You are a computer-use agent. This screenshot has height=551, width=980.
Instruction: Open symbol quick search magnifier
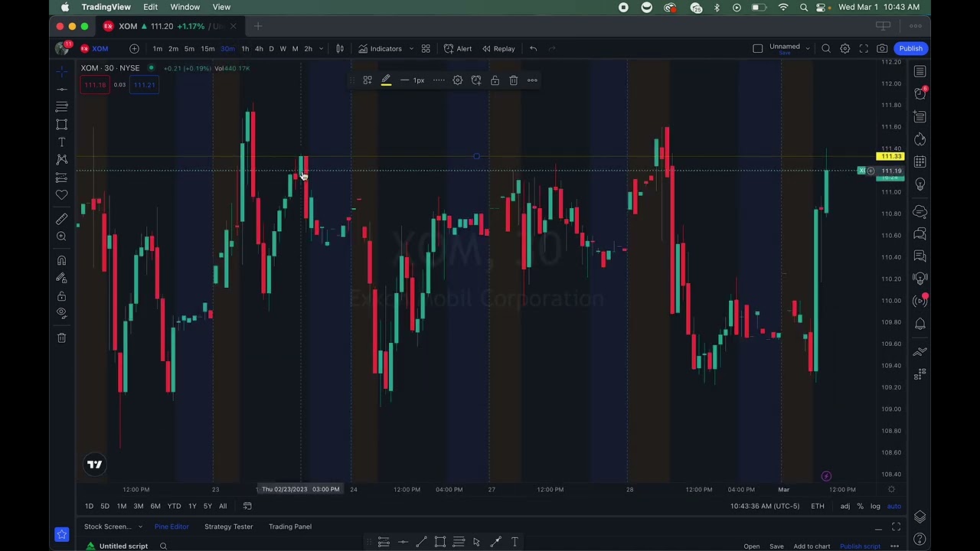[x=826, y=49]
